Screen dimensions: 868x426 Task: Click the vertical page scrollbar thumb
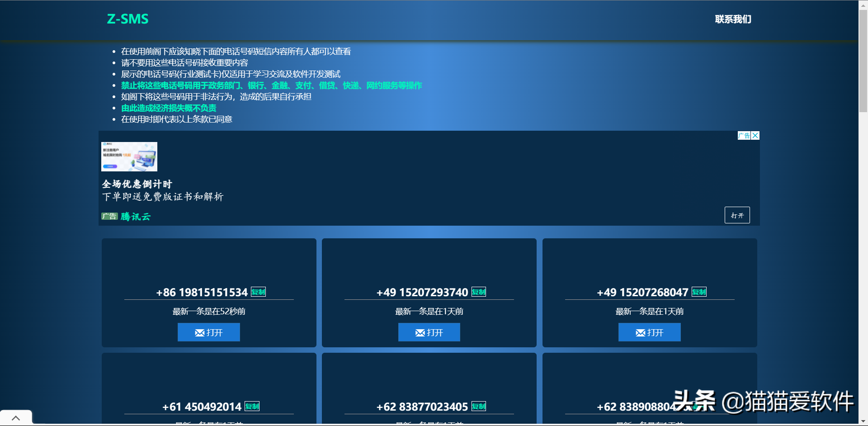pyautogui.click(x=863, y=60)
